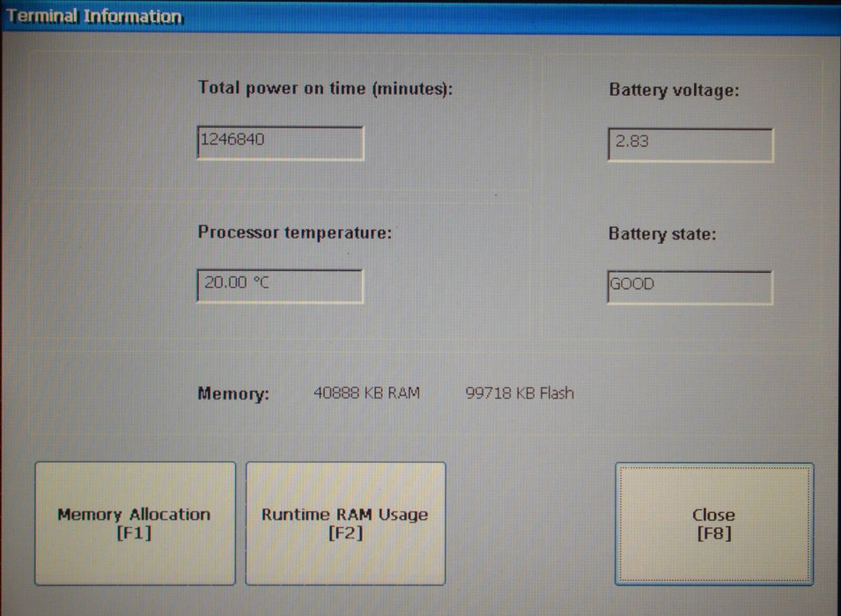Click the 40888 KB RAM text
The width and height of the screenshot is (841, 616).
(x=366, y=392)
